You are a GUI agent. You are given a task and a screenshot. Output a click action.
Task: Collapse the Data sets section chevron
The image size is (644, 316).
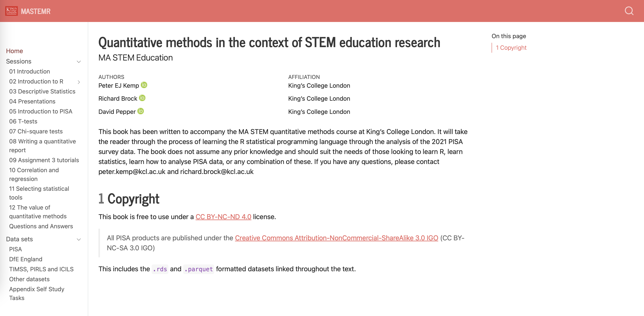pyautogui.click(x=79, y=239)
